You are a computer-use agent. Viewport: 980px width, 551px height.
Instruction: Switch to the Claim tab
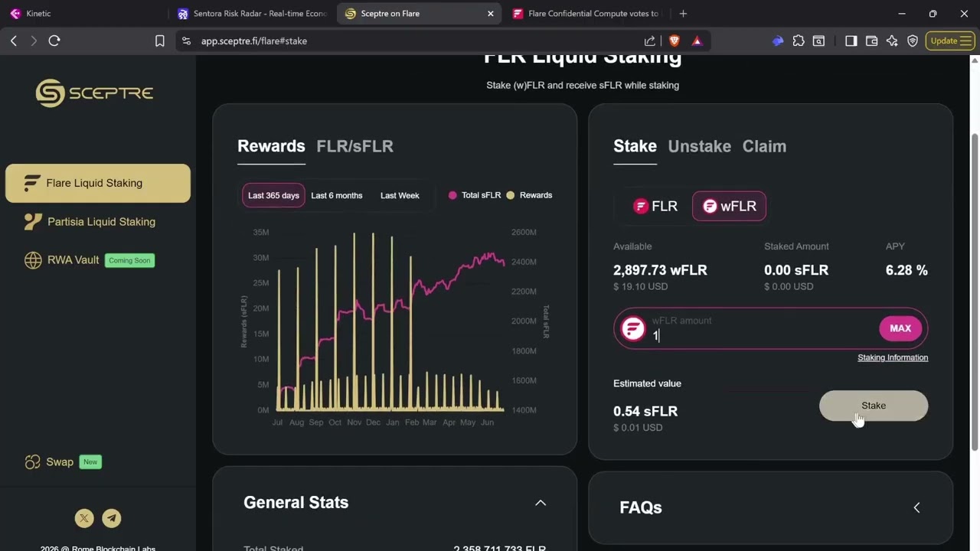pos(764,146)
